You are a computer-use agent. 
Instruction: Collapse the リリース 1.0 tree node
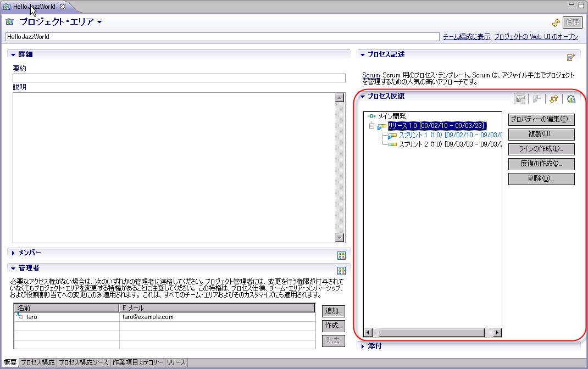pyautogui.click(x=371, y=126)
